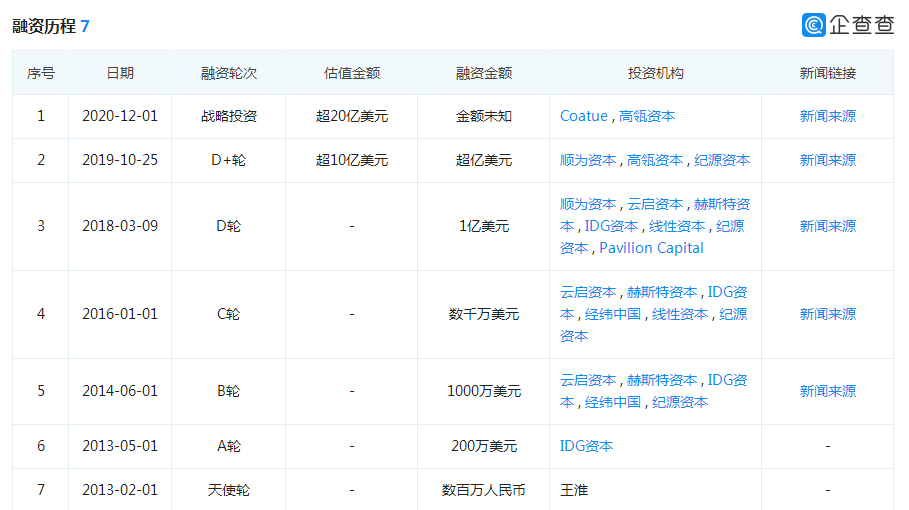This screenshot has height=510, width=909.
Task: Click the 王淮 investor in 天使轮 row
Action: click(x=573, y=490)
